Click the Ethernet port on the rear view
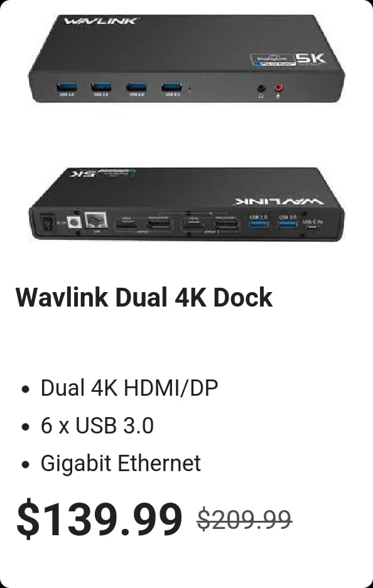This screenshot has width=373, height=588. (x=96, y=220)
